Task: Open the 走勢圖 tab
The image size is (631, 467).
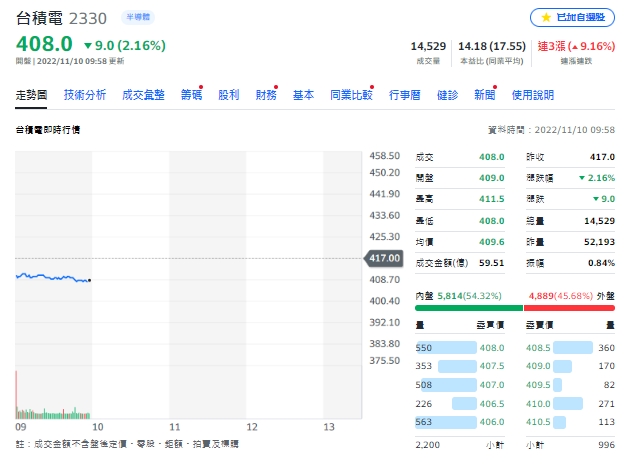Action: coord(31,95)
